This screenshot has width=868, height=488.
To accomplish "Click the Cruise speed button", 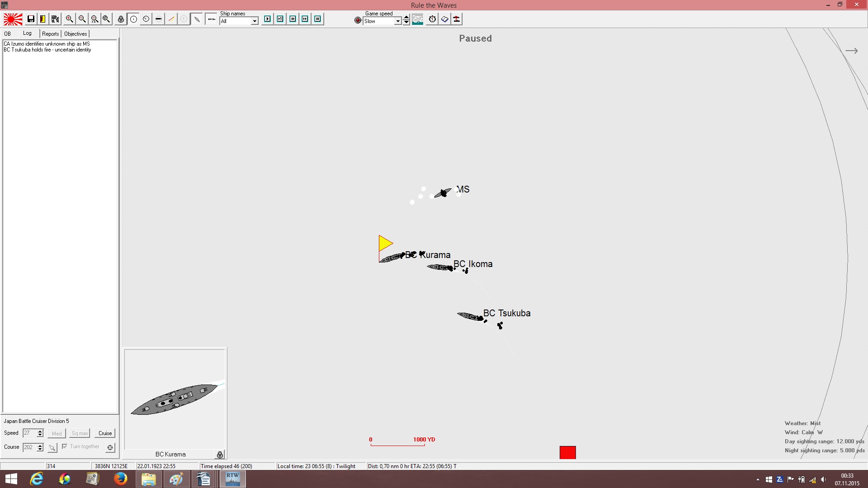I will click(105, 433).
